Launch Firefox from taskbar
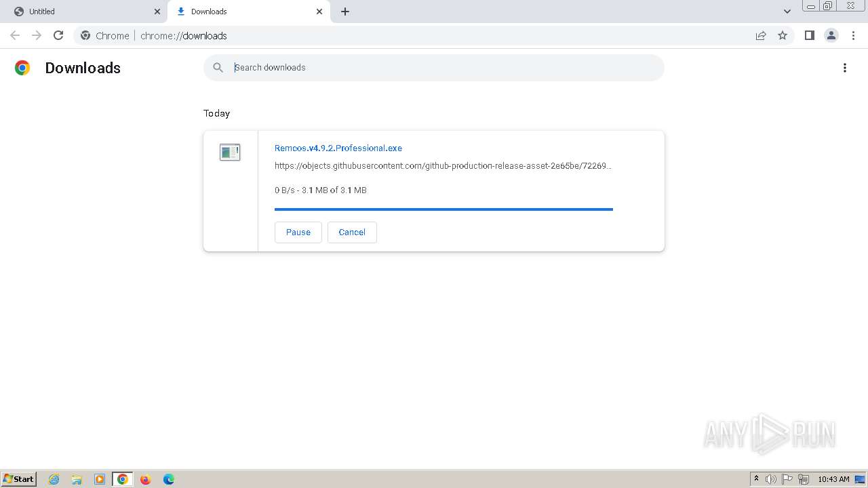The height and width of the screenshot is (488, 868). click(x=145, y=479)
